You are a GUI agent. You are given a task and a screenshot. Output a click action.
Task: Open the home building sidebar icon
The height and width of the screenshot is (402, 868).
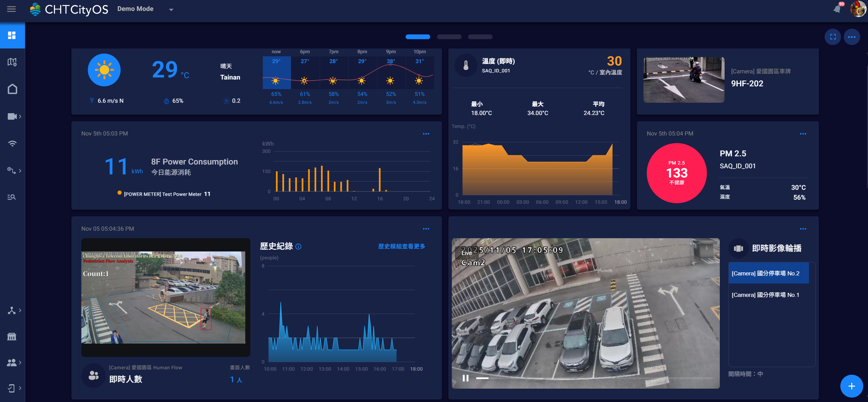(x=12, y=89)
